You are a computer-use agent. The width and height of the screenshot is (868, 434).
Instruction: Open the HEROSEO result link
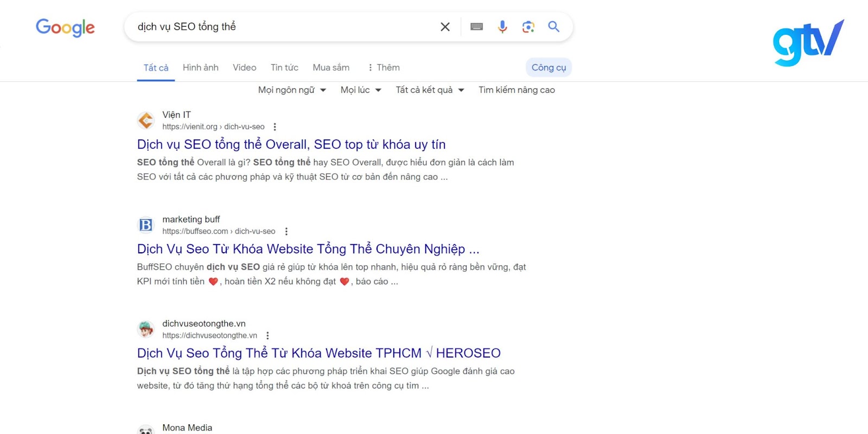point(318,353)
